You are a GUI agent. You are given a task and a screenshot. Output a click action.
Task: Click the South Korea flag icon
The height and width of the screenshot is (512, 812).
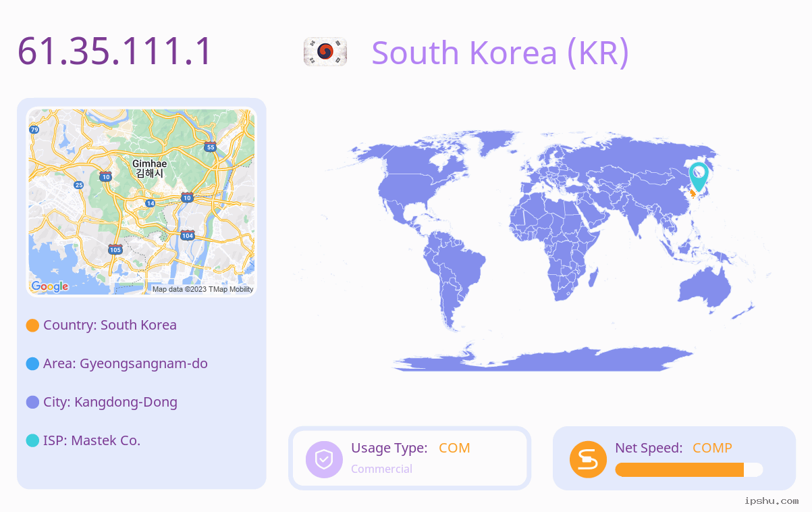tap(325, 52)
